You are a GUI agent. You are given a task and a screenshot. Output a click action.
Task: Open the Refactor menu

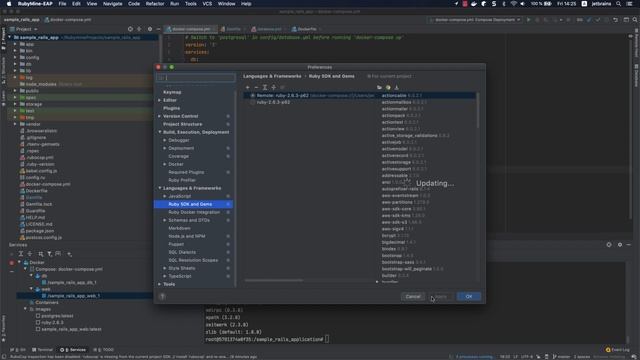155,4
